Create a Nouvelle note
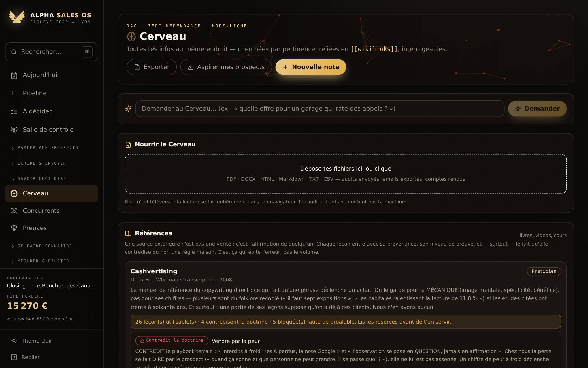 click(x=311, y=67)
